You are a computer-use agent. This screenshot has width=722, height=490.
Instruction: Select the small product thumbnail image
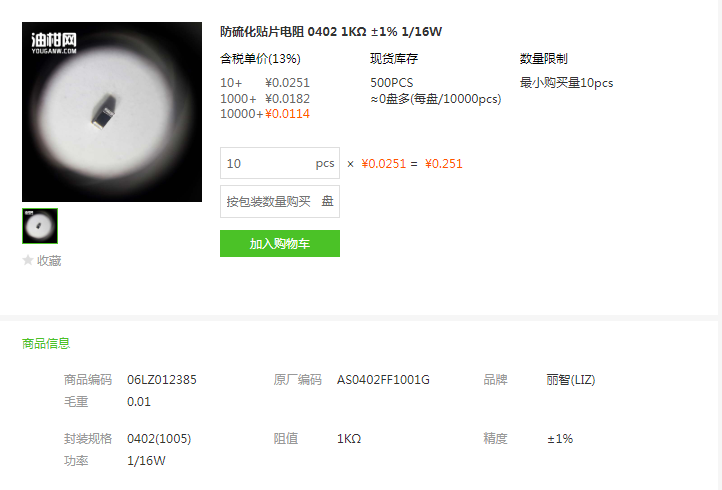(40, 226)
